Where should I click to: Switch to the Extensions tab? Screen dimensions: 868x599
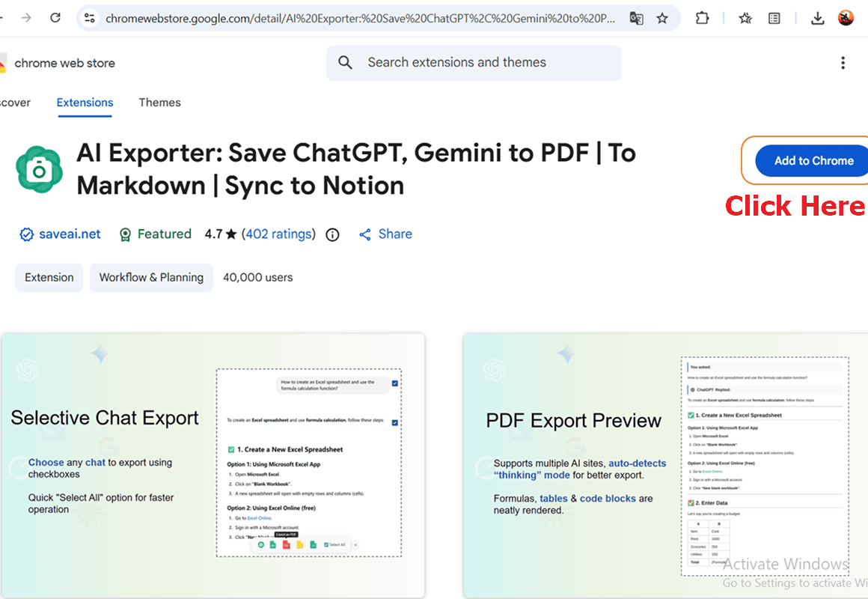85,103
